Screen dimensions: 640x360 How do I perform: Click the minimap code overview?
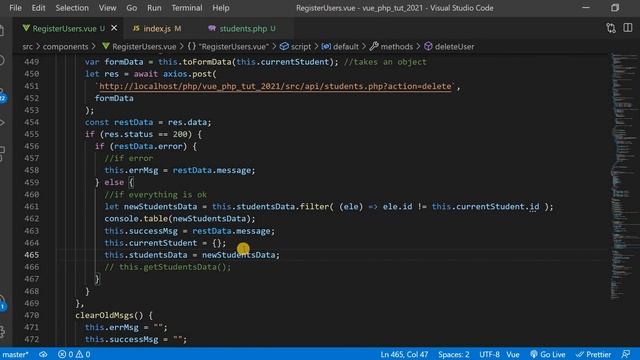pyautogui.click(x=624, y=176)
